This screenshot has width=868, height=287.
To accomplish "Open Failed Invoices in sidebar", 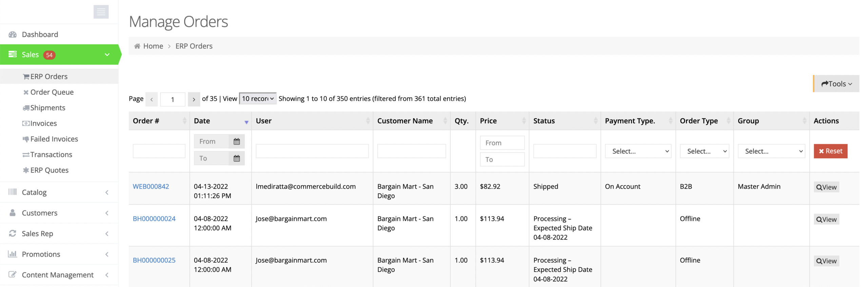I will click(x=54, y=139).
